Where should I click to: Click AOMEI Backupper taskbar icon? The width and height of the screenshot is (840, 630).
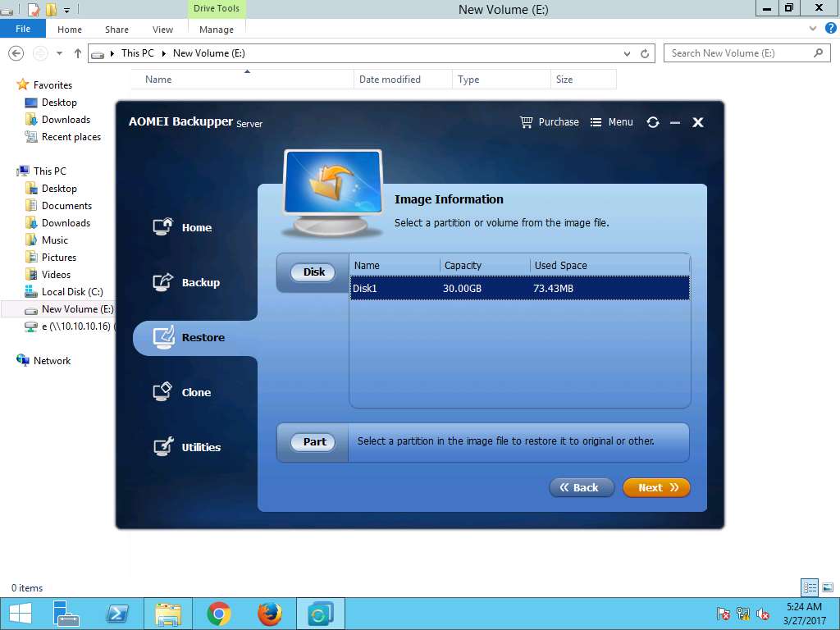click(321, 614)
